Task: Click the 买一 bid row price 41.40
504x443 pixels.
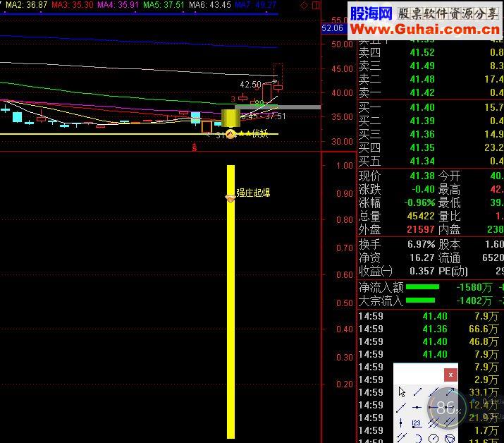Action: click(422, 107)
